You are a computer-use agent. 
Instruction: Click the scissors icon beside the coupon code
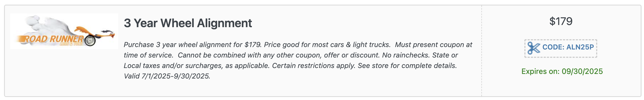534,48
